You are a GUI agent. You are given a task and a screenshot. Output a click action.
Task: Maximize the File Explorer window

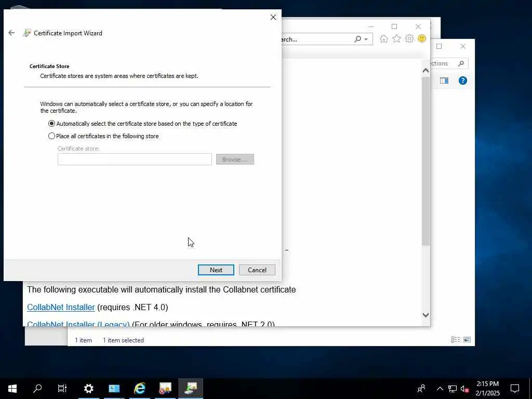(x=439, y=46)
